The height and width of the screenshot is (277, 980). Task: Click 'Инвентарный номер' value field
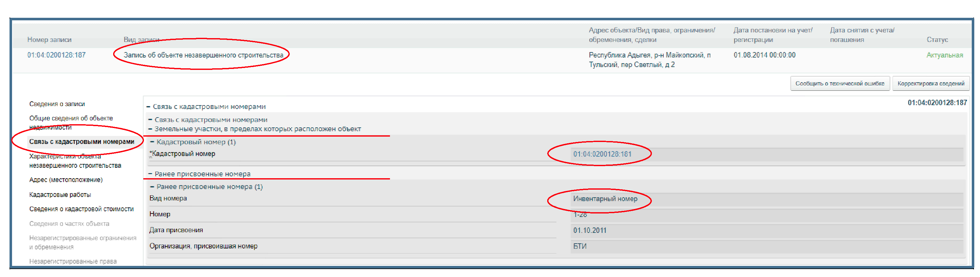pos(605,199)
